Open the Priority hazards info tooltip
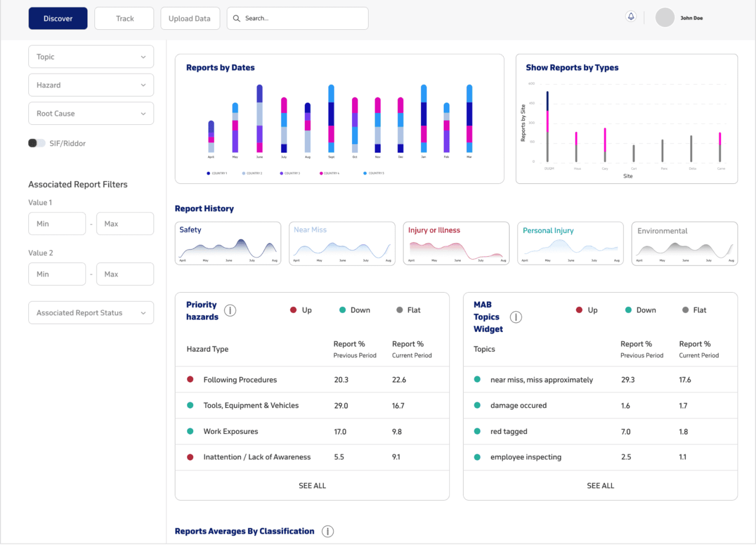This screenshot has width=756, height=545. click(x=230, y=310)
